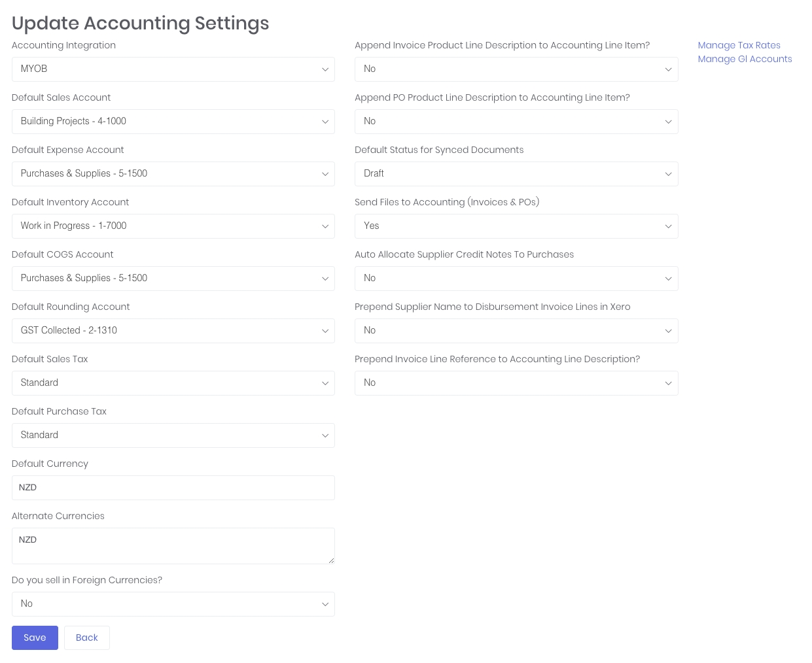Click the Default Currency input field
Image resolution: width=812 pixels, height=663 pixels.
pos(173,488)
